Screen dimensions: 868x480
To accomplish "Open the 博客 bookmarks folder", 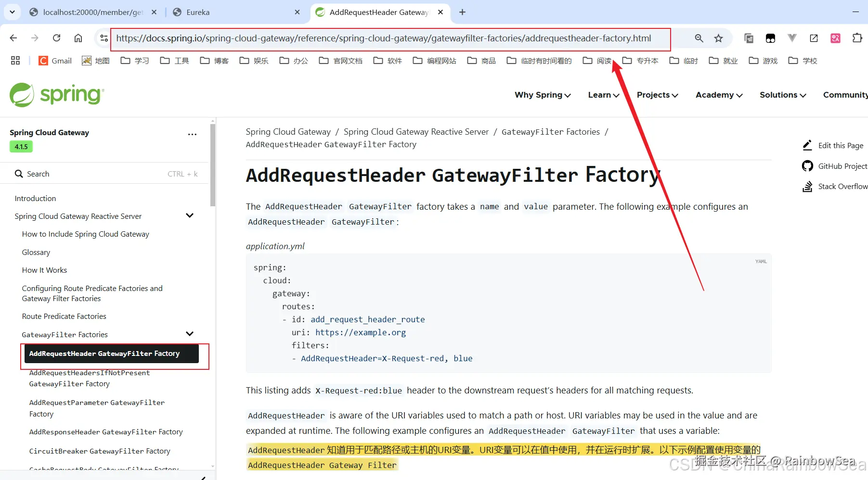I will 214,61.
